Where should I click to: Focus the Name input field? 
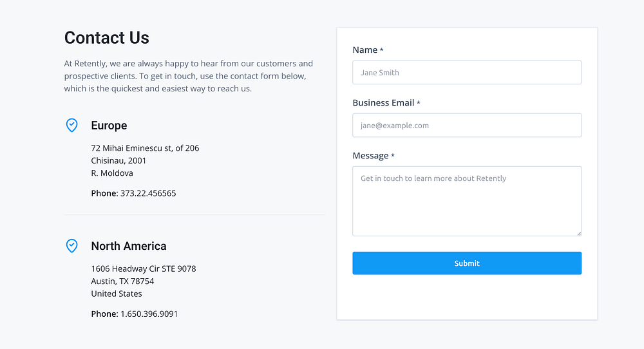click(x=467, y=73)
